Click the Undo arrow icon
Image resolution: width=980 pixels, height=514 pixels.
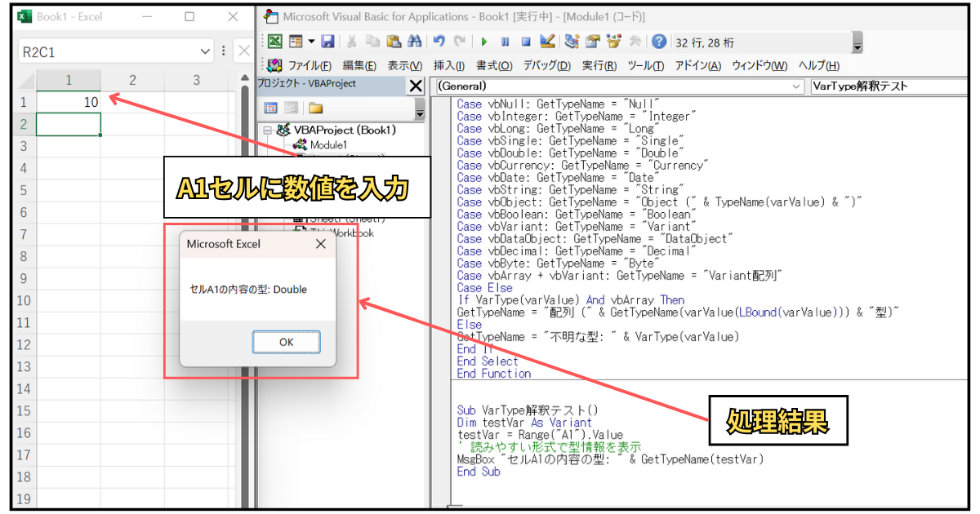[x=439, y=41]
